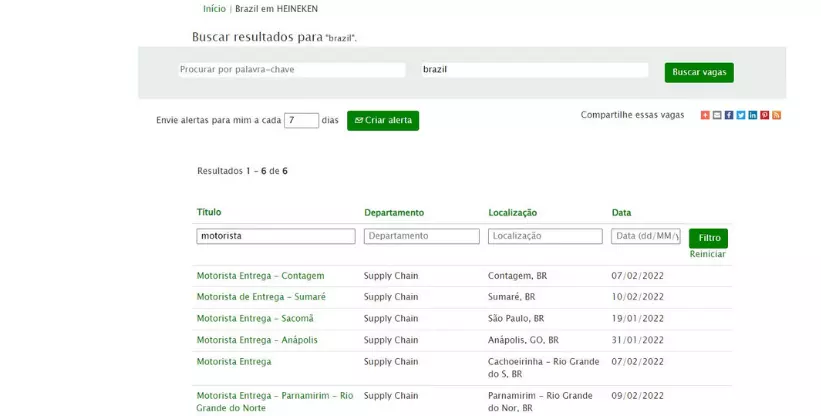Reset filters with Reiniciar link
The height and width of the screenshot is (416, 821).
(707, 254)
